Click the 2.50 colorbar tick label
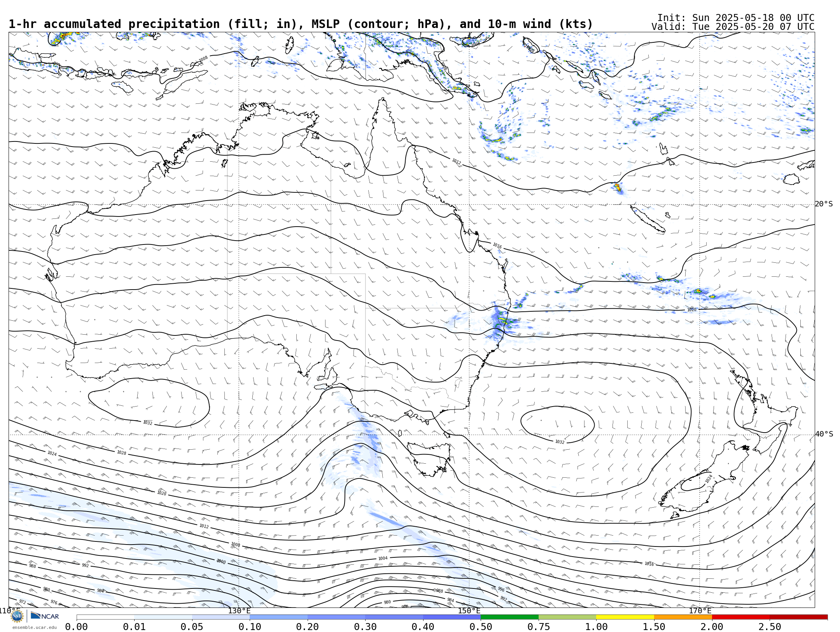The width and height of the screenshot is (840, 632). (x=770, y=627)
